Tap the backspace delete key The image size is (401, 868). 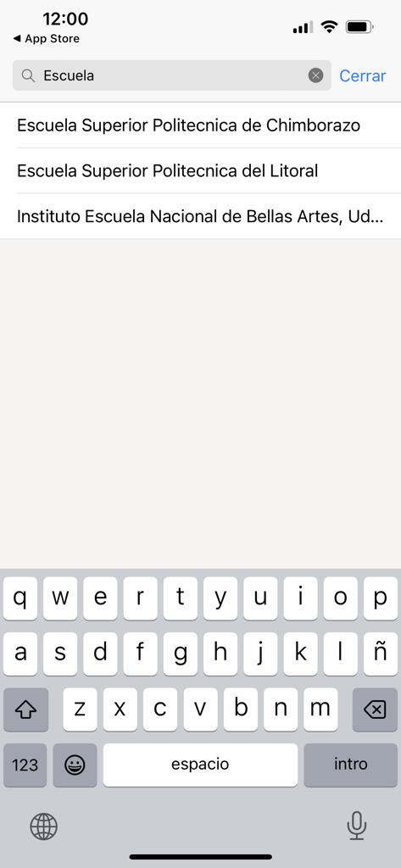coord(375,709)
